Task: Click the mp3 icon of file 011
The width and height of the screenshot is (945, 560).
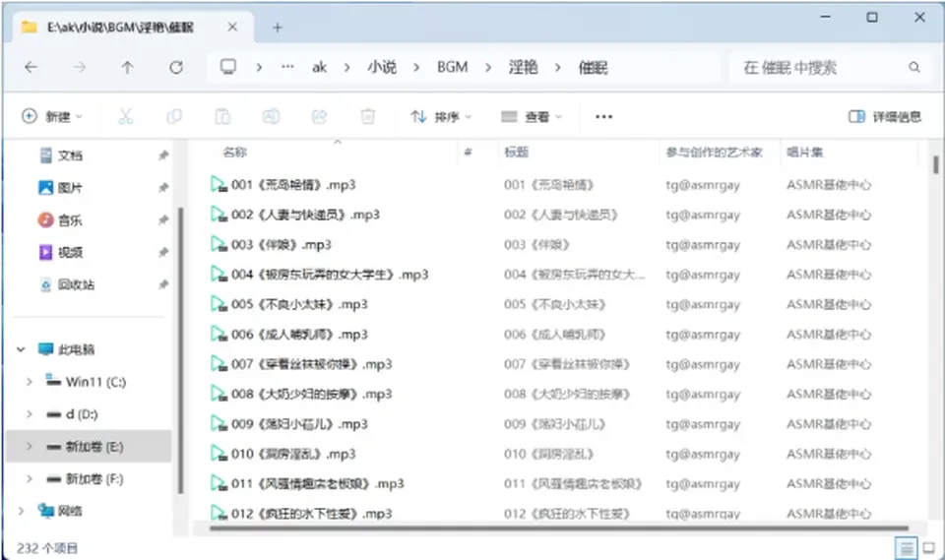Action: (x=219, y=483)
